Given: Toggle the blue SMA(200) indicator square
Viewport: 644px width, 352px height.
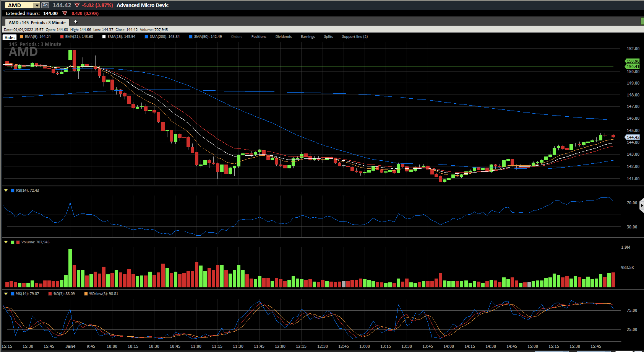Looking at the screenshot, I should pos(146,37).
